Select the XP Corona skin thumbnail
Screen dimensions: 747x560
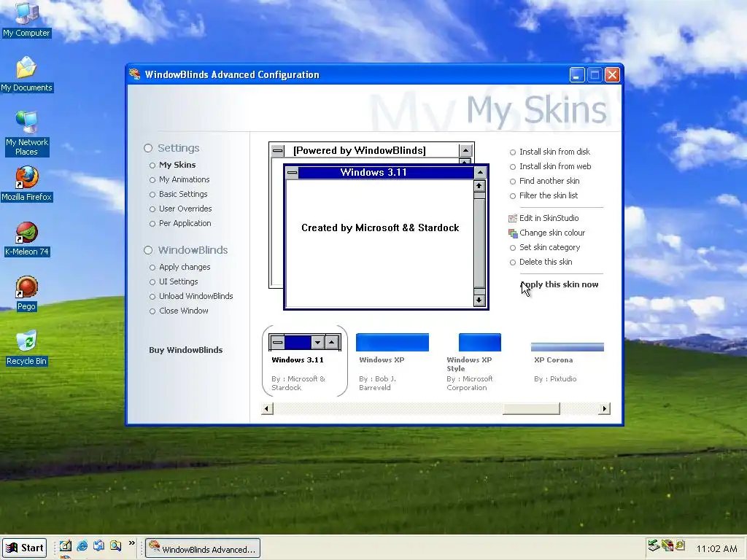click(567, 363)
